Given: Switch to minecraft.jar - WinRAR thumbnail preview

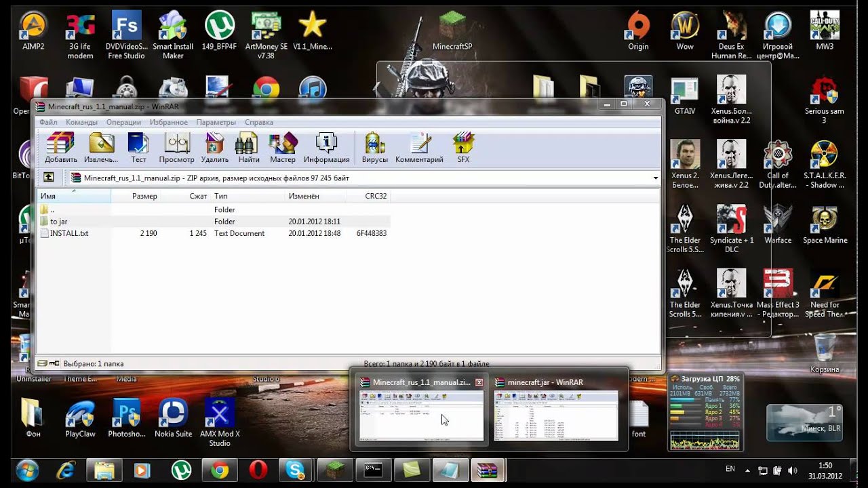Looking at the screenshot, I should point(555,409).
